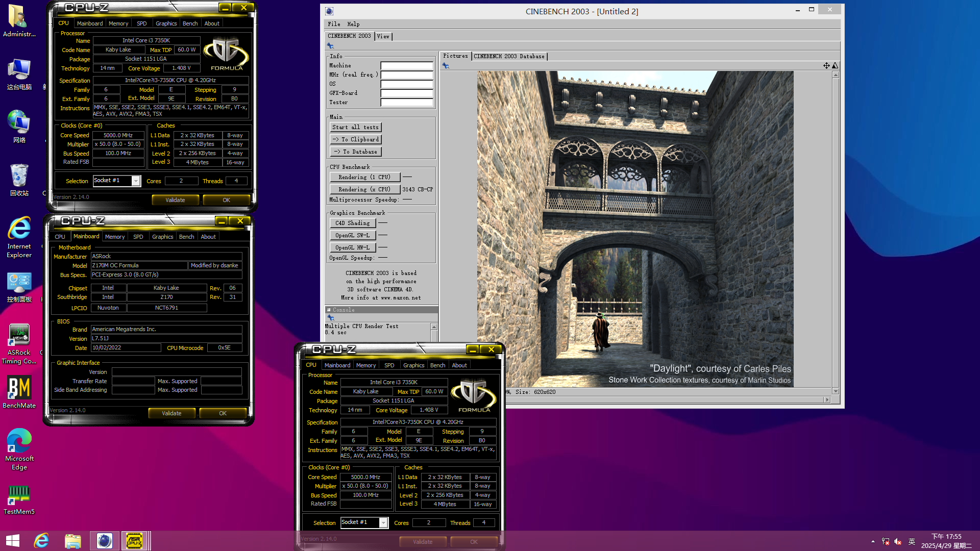
Task: Click the MHz (real freq.) input field
Action: coord(407,75)
